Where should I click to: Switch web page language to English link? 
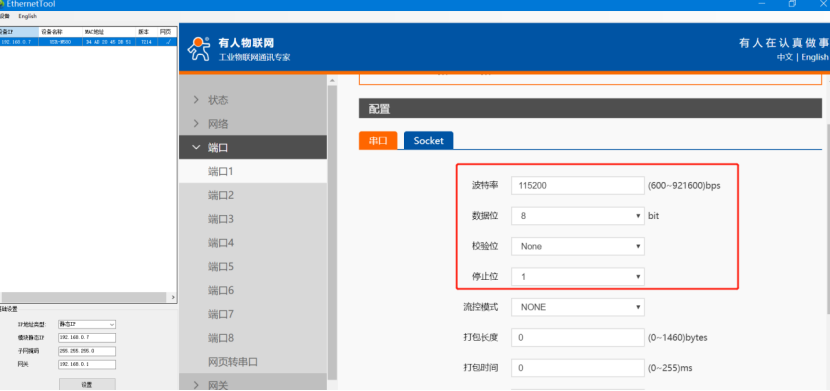[814, 57]
